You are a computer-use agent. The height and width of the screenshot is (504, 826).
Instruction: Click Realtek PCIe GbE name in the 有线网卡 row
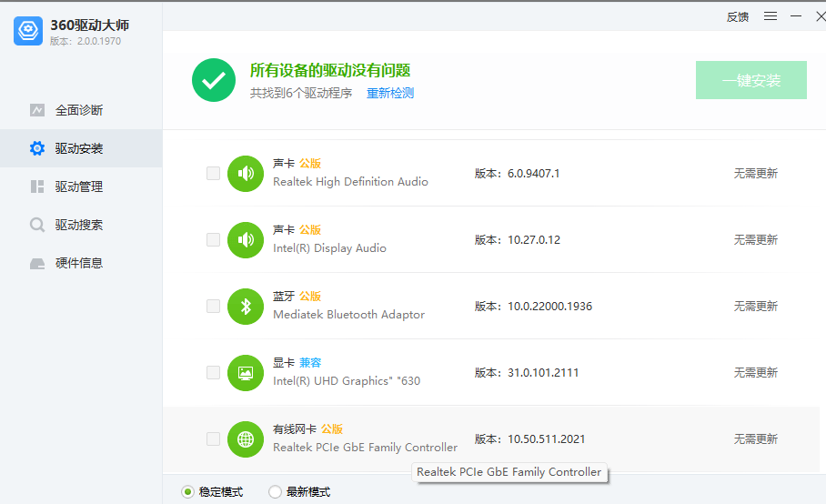pos(365,447)
